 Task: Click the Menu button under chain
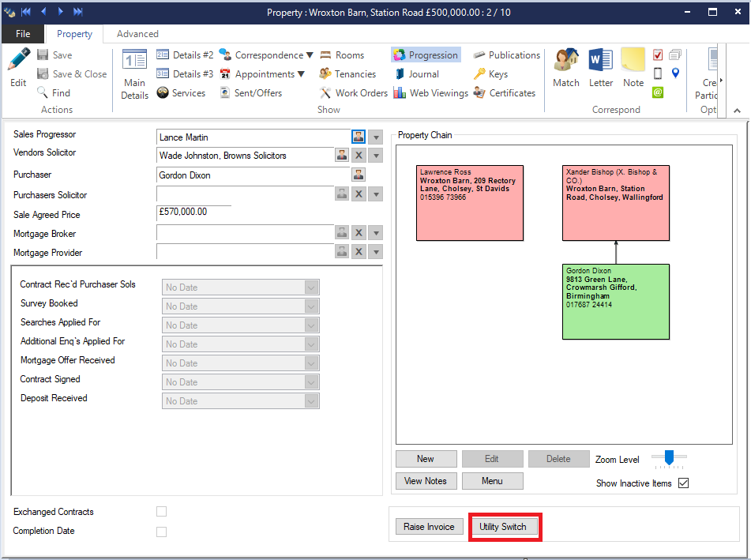pos(492,481)
